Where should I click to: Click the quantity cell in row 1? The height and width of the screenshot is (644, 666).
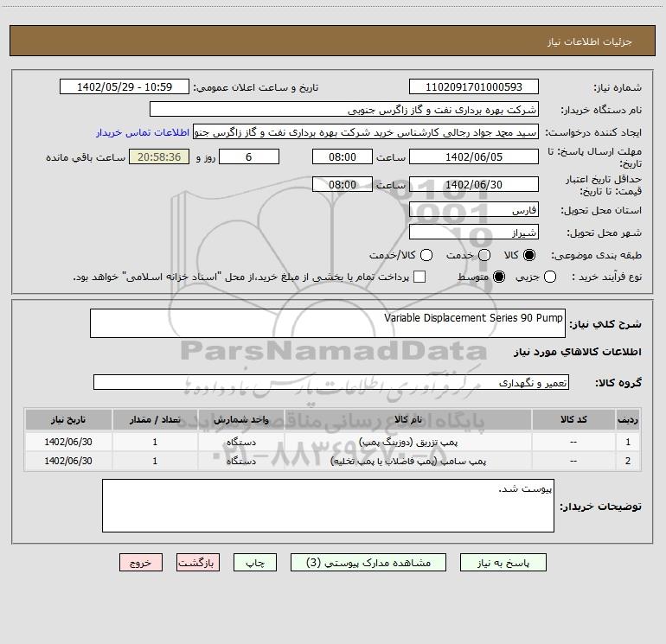click(155, 442)
